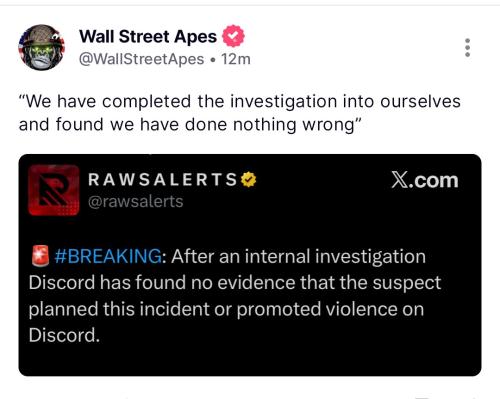Open the Wall Street Apes gorilla avatar

[41, 47]
